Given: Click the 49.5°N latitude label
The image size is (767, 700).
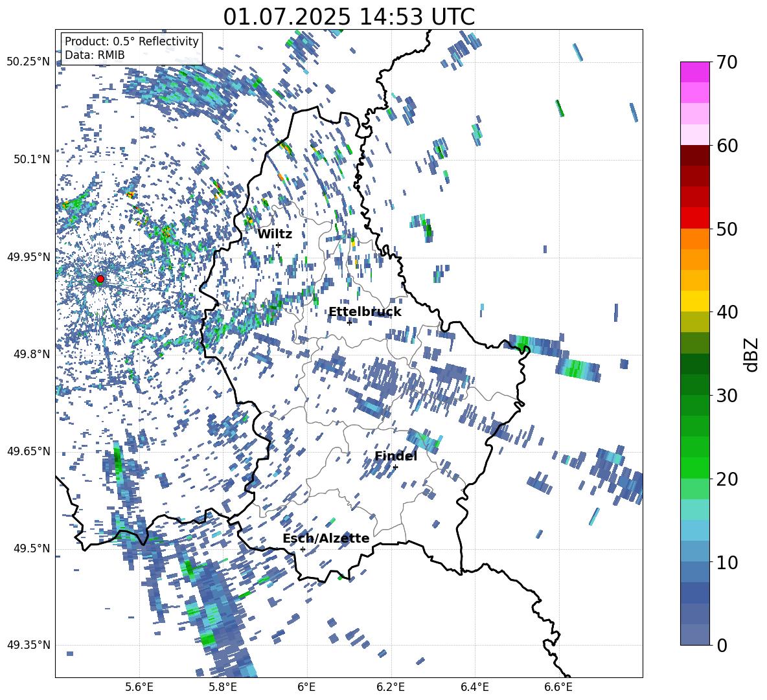Looking at the screenshot, I should [32, 548].
